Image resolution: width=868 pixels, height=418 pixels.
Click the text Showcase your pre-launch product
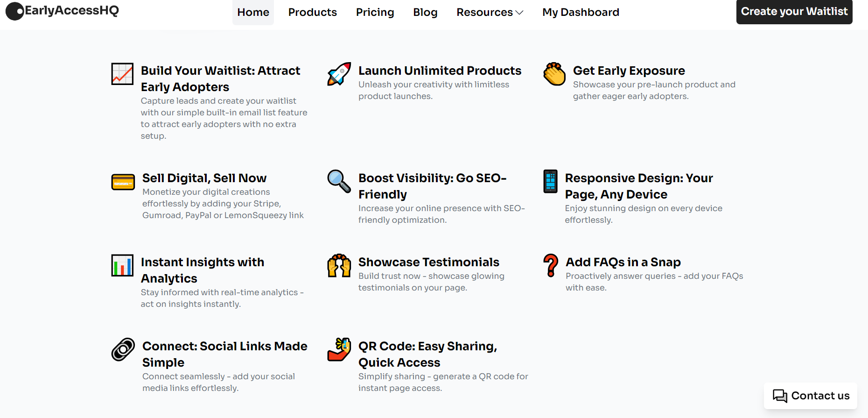[645, 85]
